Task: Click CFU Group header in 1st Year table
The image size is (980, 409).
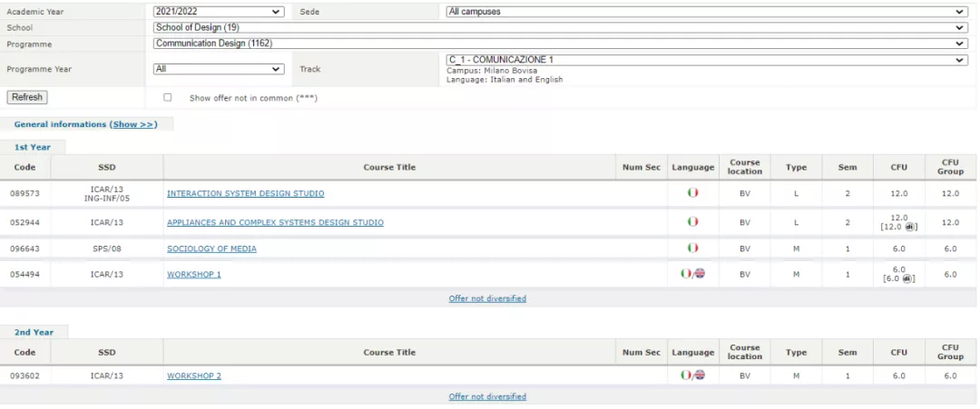Action: pyautogui.click(x=950, y=167)
